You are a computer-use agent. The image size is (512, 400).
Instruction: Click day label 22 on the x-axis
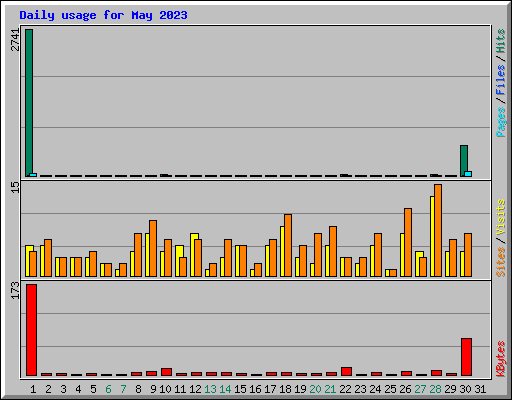tap(345, 389)
